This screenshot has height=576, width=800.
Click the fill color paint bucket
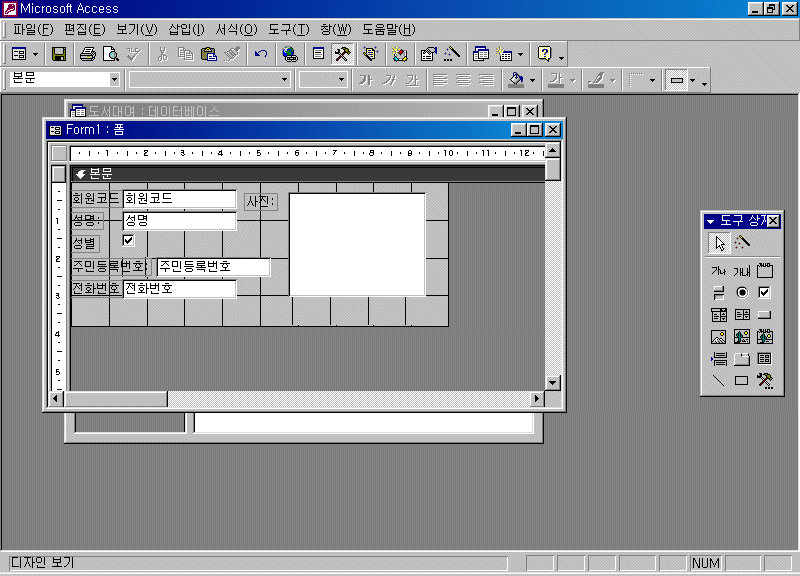(517, 80)
